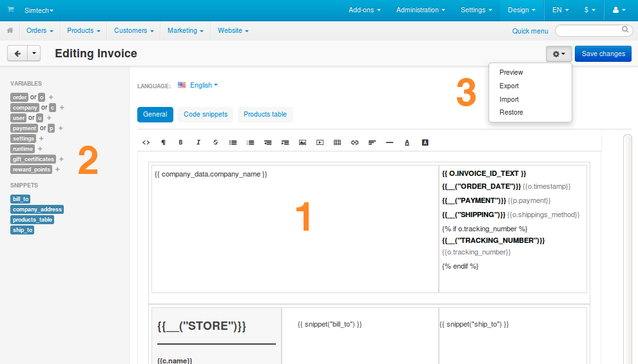Insert a horizontal rule line

(x=389, y=142)
